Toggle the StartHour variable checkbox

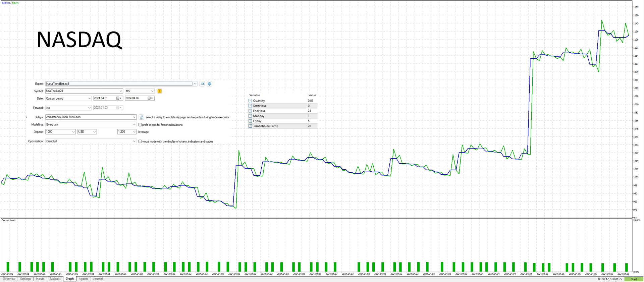[250, 106]
